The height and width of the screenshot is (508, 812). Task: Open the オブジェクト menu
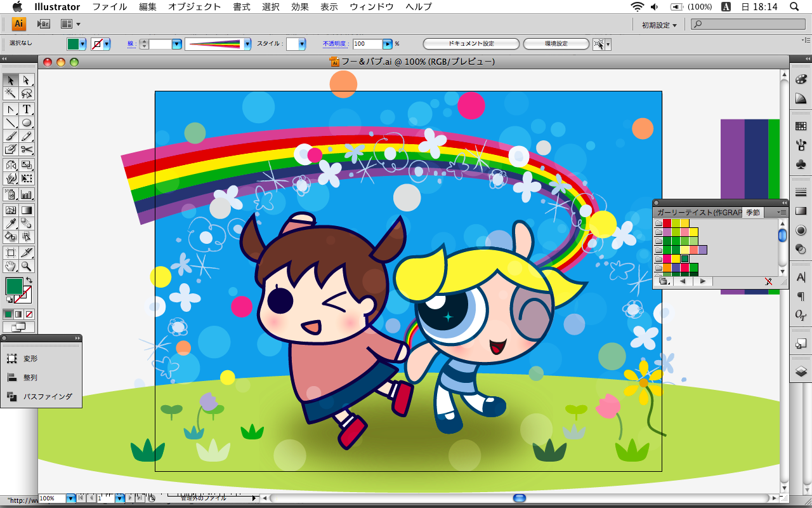coord(195,7)
